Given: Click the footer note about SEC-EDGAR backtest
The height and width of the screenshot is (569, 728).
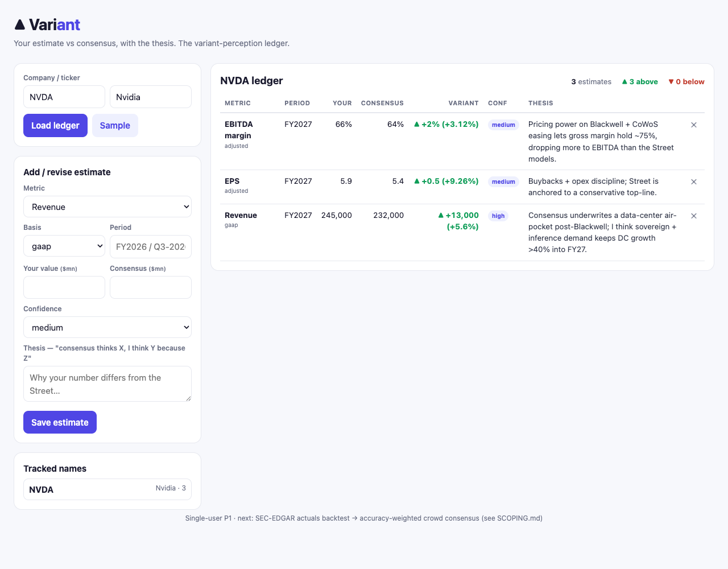Looking at the screenshot, I should [x=364, y=518].
